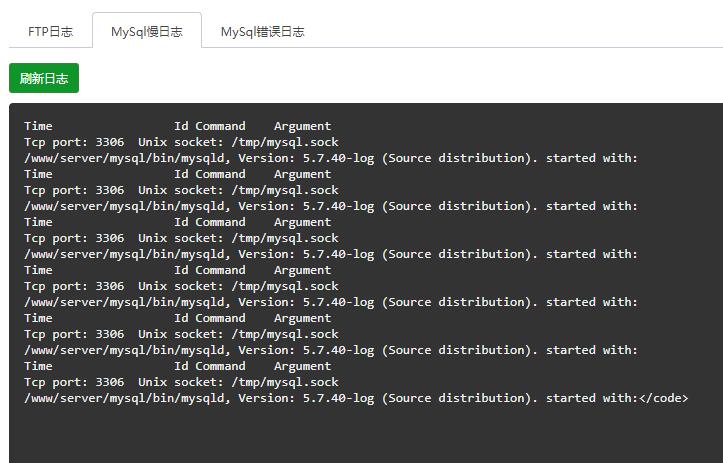Screen dimensions: 723x463
Task: Click the first '/www/server/mysql/bin/mysqld' log line
Action: click(331, 158)
